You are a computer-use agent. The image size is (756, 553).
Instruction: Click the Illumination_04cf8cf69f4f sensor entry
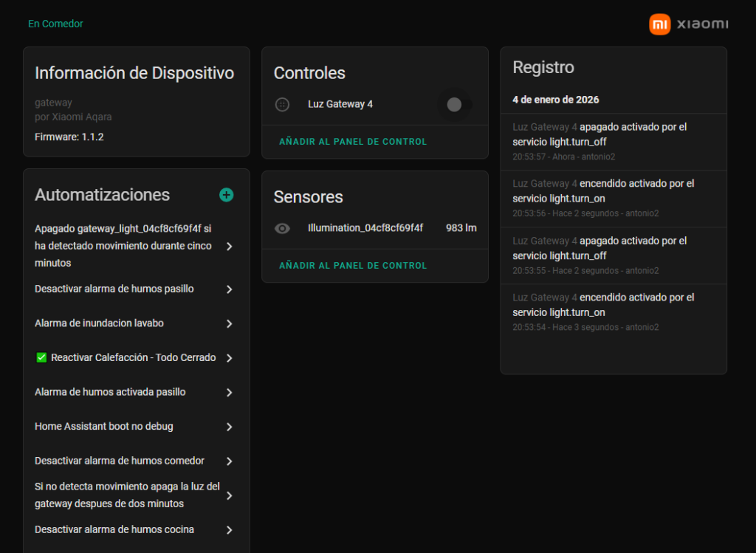pyautogui.click(x=365, y=228)
